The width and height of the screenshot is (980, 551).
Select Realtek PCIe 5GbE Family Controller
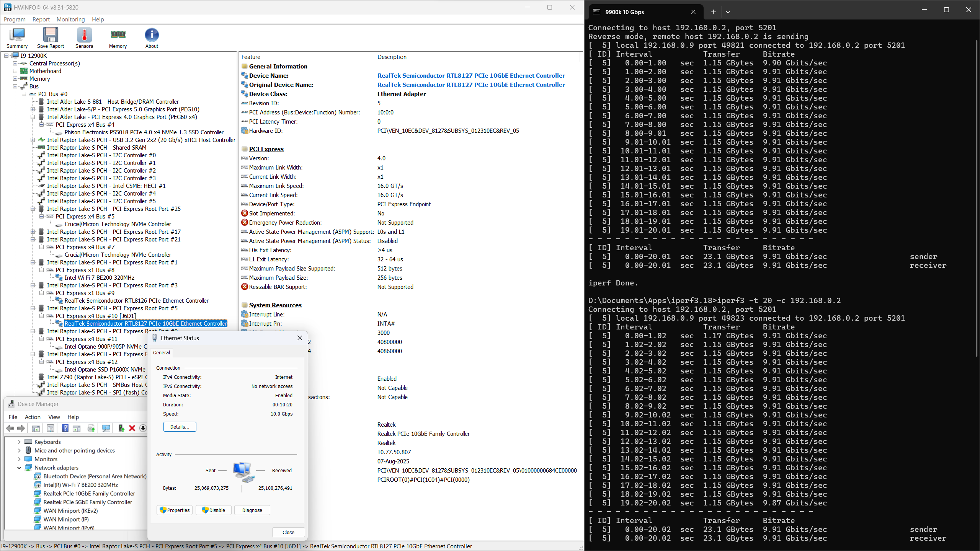(x=88, y=502)
